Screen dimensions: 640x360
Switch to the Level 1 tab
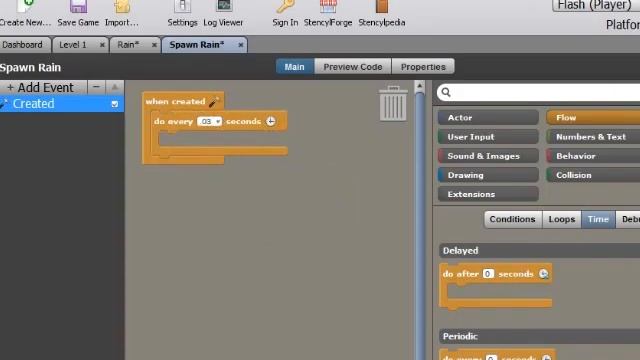coord(73,44)
